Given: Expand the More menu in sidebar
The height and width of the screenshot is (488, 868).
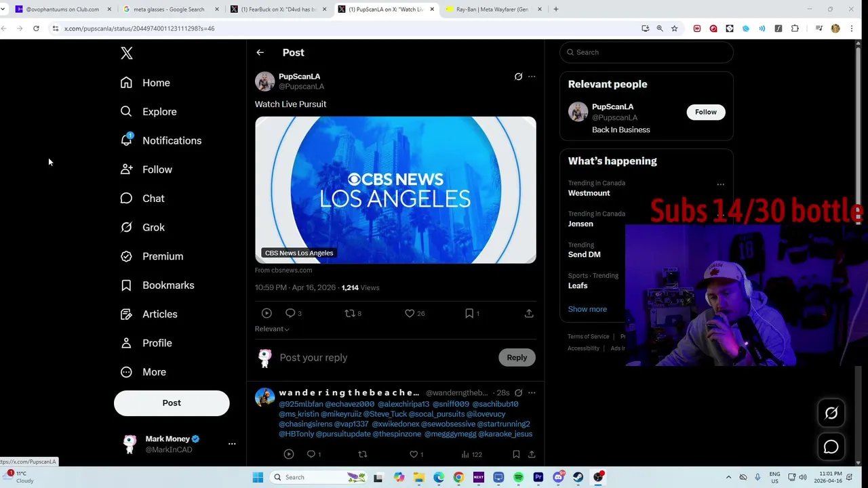Looking at the screenshot, I should click(144, 372).
